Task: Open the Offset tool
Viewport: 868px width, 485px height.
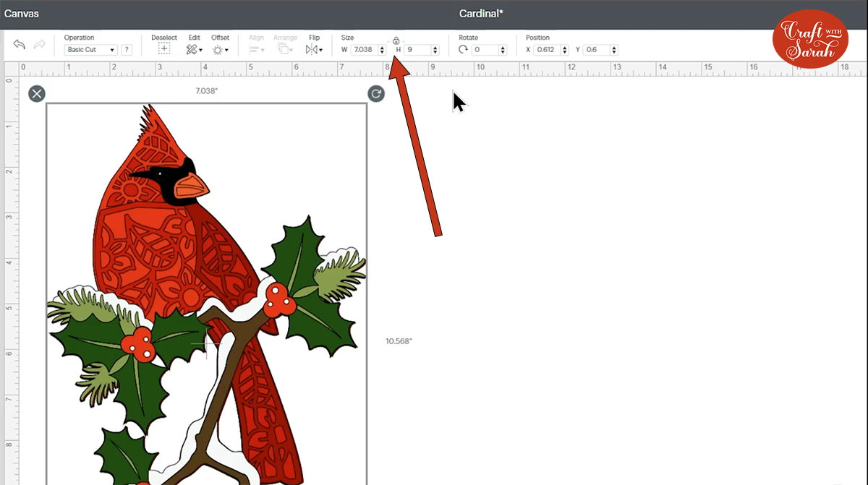Action: 220,49
